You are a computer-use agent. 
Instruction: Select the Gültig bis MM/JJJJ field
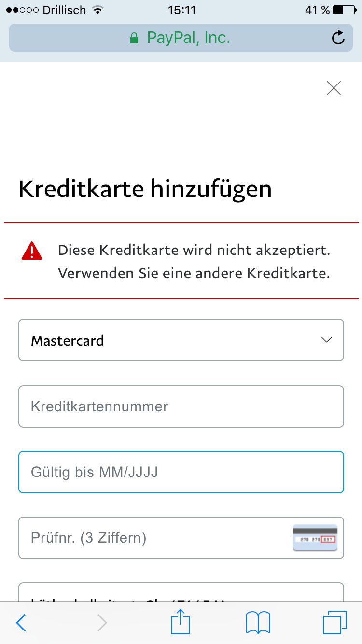pyautogui.click(x=181, y=472)
